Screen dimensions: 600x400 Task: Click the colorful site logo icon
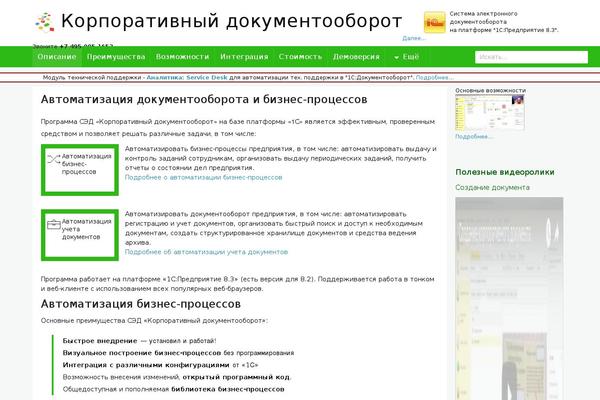(44, 22)
